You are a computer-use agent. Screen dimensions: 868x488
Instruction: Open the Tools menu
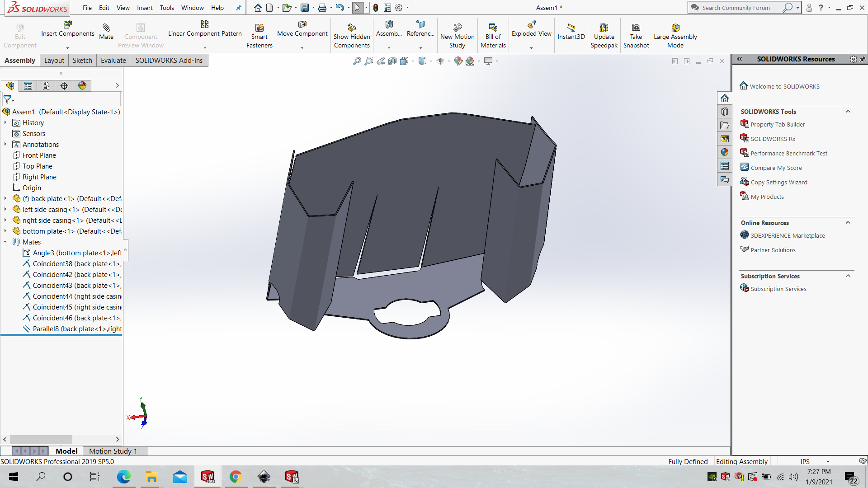(x=167, y=8)
